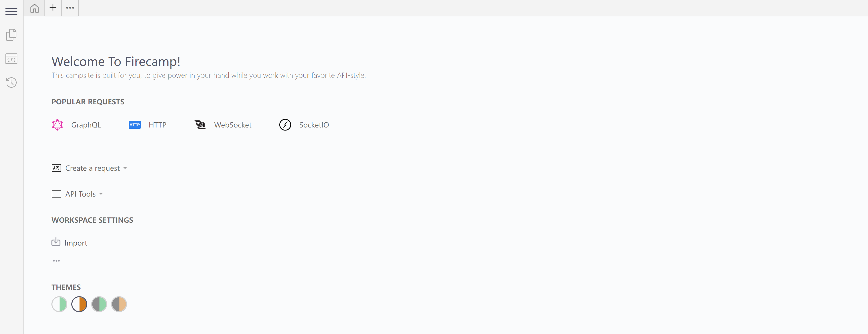Expand the API Tools dropdown

pos(83,194)
